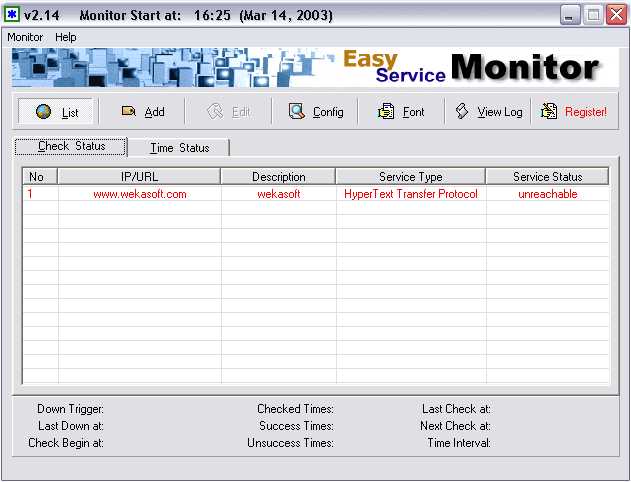The height and width of the screenshot is (482, 631).
Task: Click the List globe icon
Action: (43, 111)
